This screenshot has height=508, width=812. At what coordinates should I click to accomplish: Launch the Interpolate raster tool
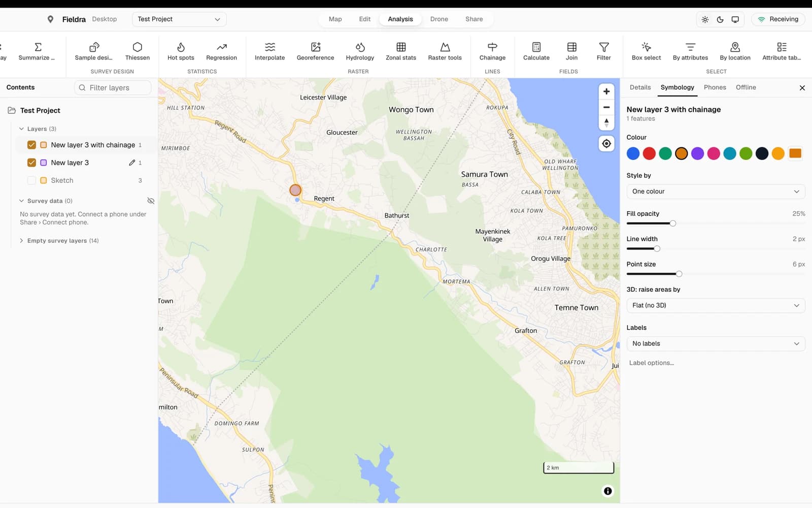click(x=269, y=51)
